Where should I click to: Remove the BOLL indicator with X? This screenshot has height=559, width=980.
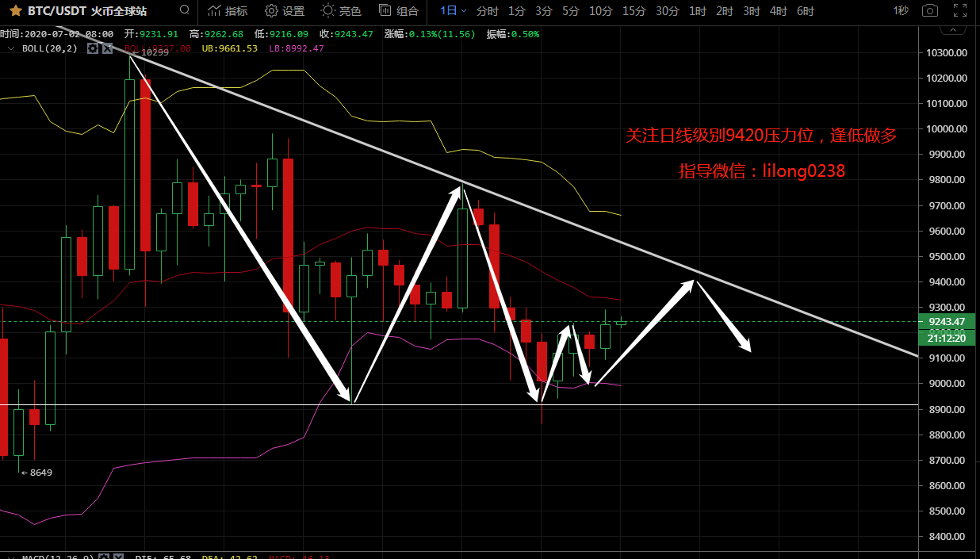105,48
